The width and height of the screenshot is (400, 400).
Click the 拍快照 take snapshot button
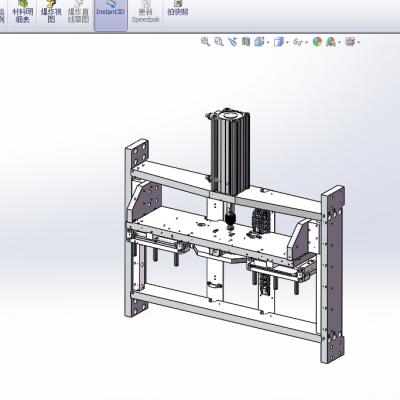click(178, 9)
